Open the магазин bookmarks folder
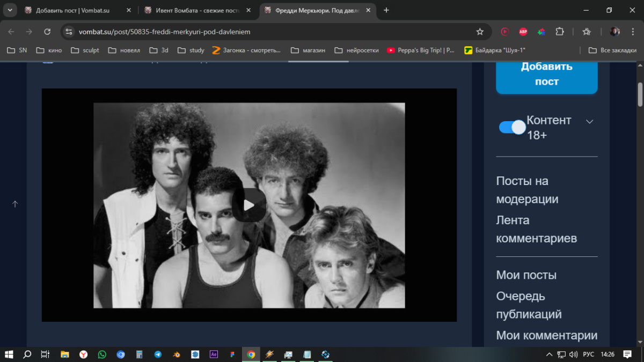Screen dimensions: 644x362 (x=308, y=50)
